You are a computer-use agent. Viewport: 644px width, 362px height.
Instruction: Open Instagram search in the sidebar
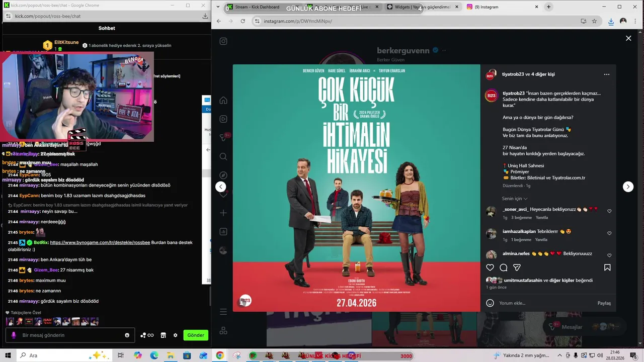tap(223, 156)
